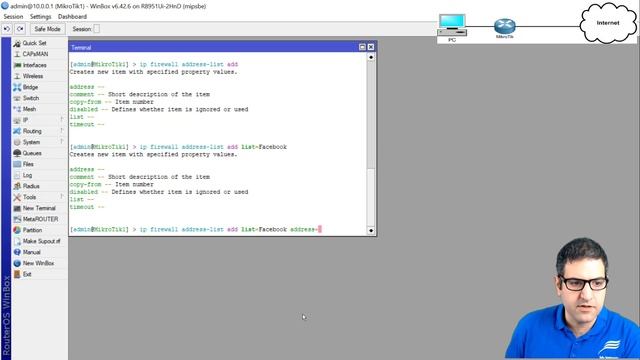The width and height of the screenshot is (640, 360).
Task: Expand the IP submenu arrow
Action: point(62,119)
